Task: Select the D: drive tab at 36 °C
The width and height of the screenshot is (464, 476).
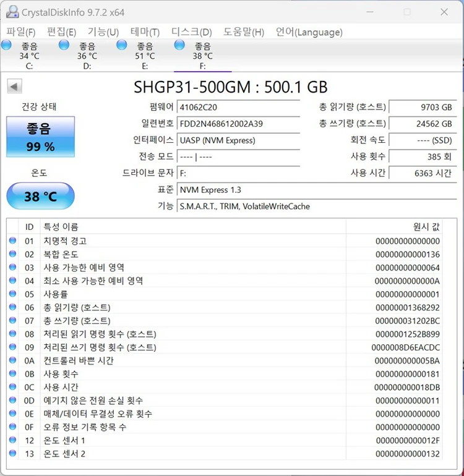Action: [x=87, y=56]
